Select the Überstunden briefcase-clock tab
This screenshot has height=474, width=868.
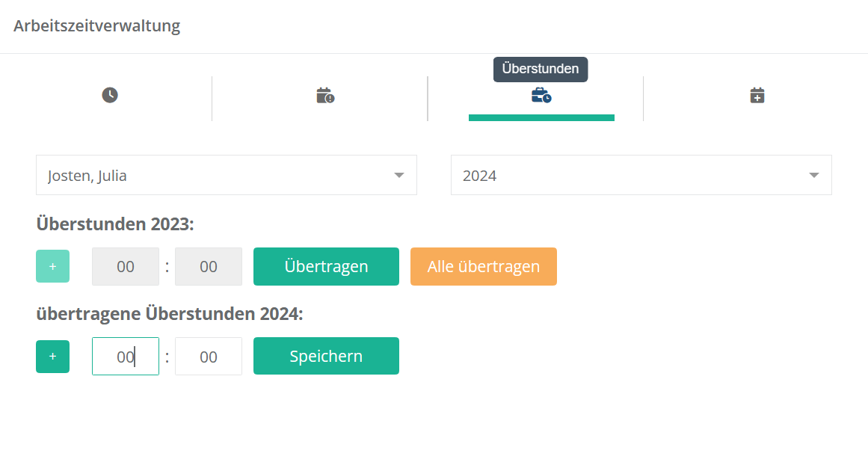[541, 96]
